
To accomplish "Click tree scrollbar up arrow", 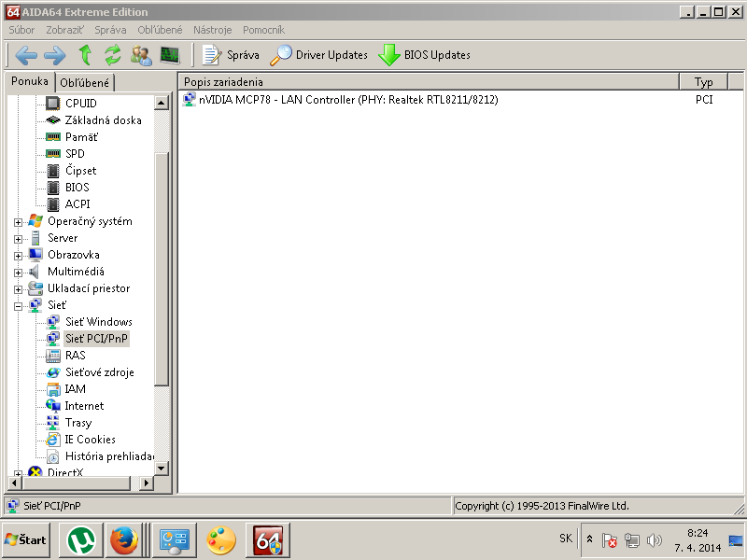I will click(161, 103).
